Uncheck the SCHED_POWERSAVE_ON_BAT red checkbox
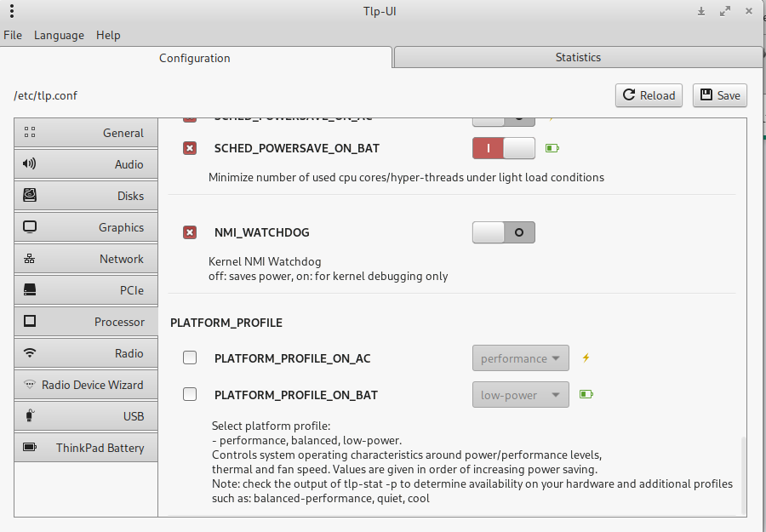Image resolution: width=766 pixels, height=532 pixels. click(x=190, y=148)
